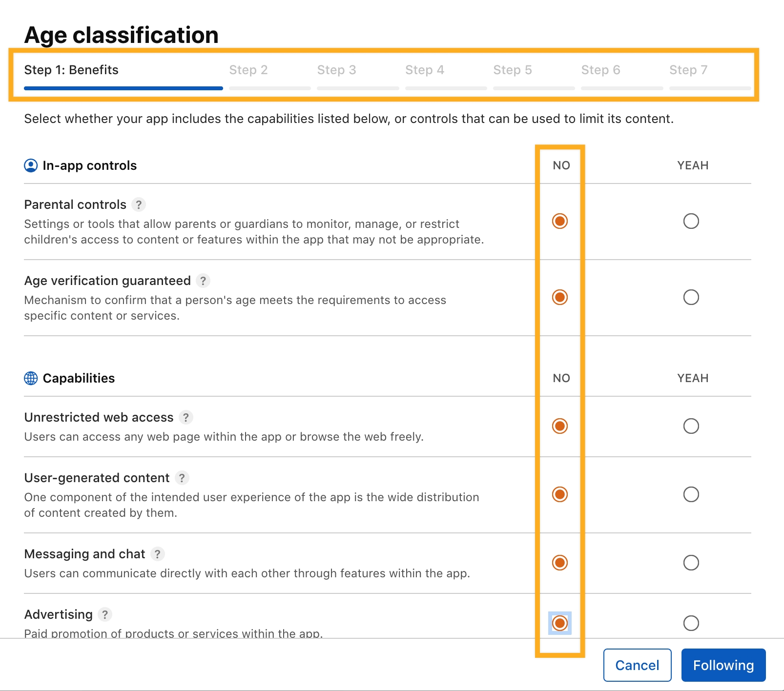Click the 'Users can access any web page' description
Screen dimensions: 784x691
[x=224, y=437]
